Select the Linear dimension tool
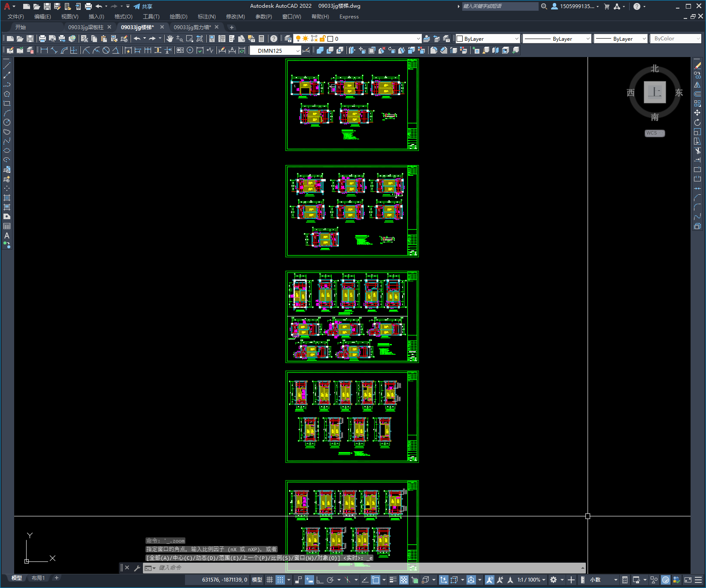This screenshot has height=588, width=706. click(x=44, y=51)
